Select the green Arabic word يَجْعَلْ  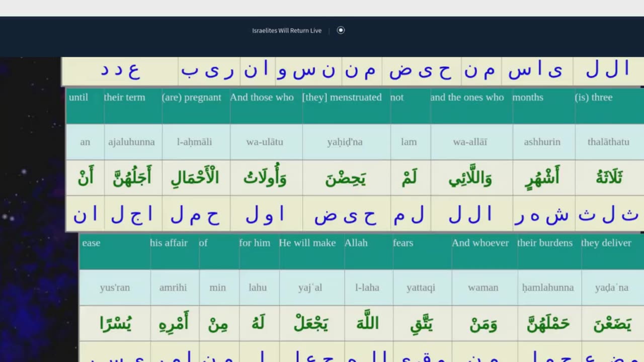pos(310,324)
